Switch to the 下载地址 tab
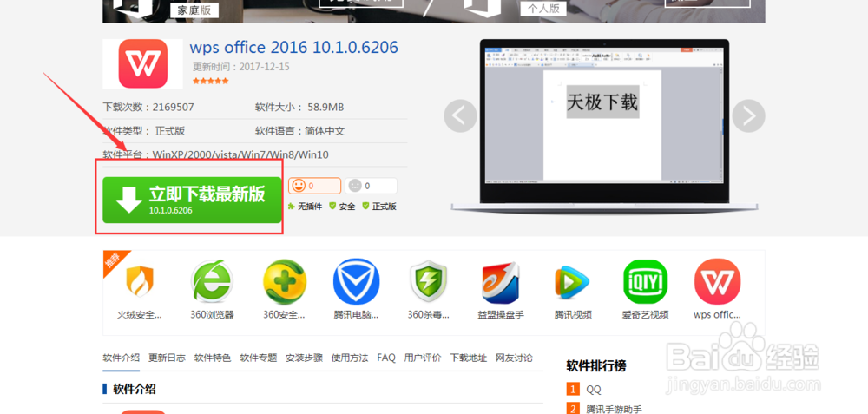 click(469, 358)
